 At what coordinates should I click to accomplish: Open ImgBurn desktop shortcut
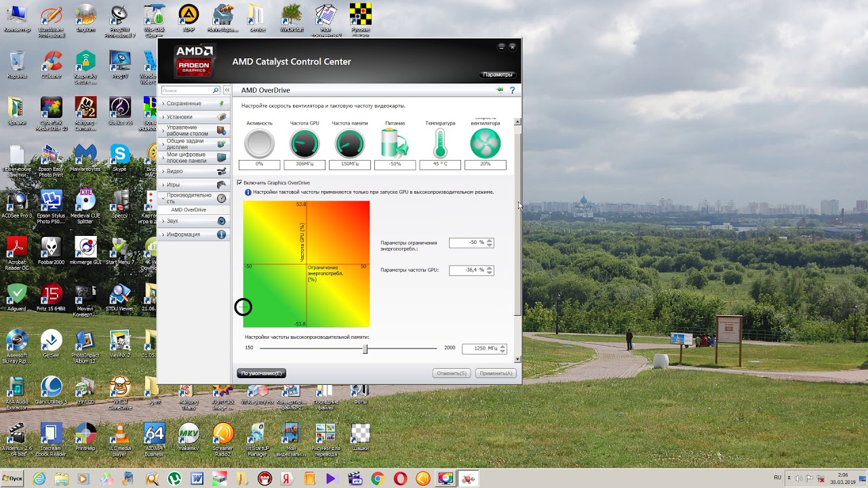tap(85, 17)
